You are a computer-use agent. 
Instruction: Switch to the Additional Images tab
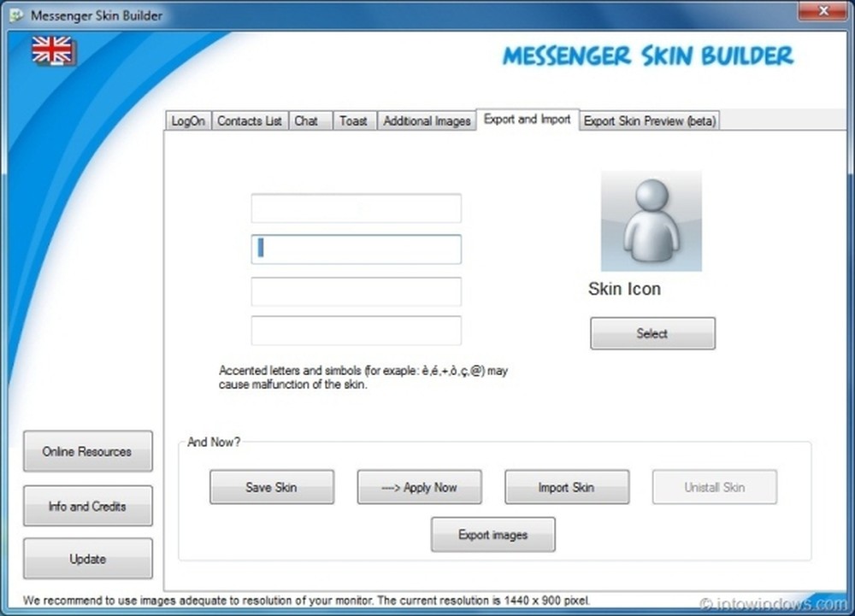click(426, 120)
